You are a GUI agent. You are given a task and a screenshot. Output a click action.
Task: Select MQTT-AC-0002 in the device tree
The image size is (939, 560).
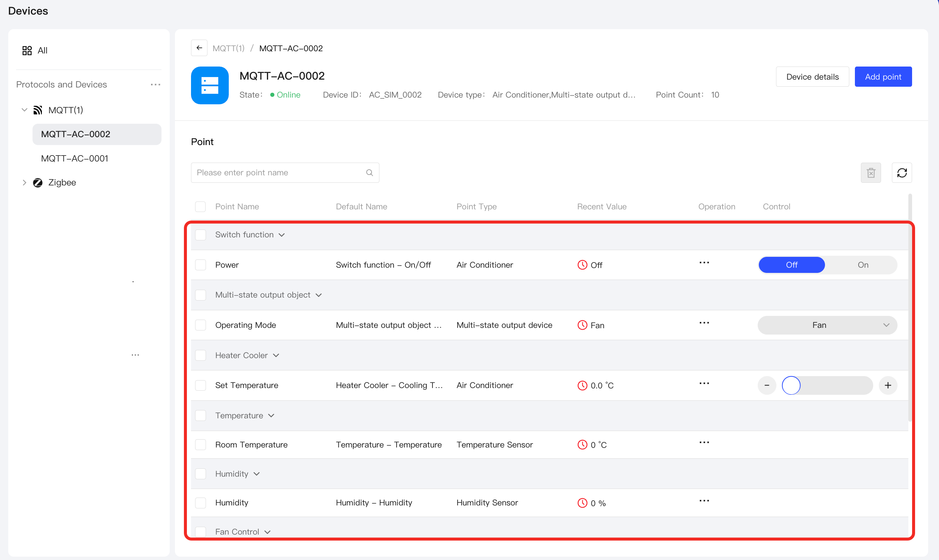tap(96, 134)
